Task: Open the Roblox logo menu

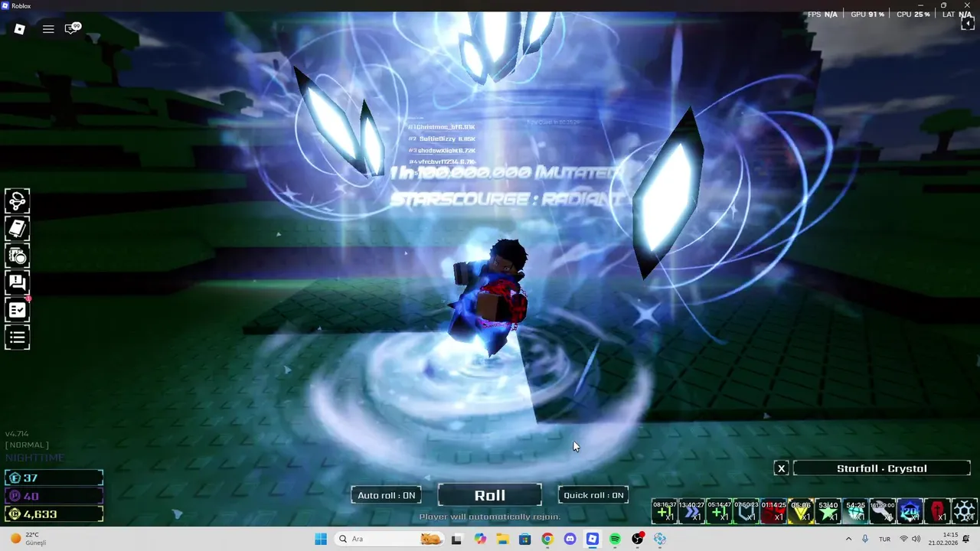Action: pos(20,29)
